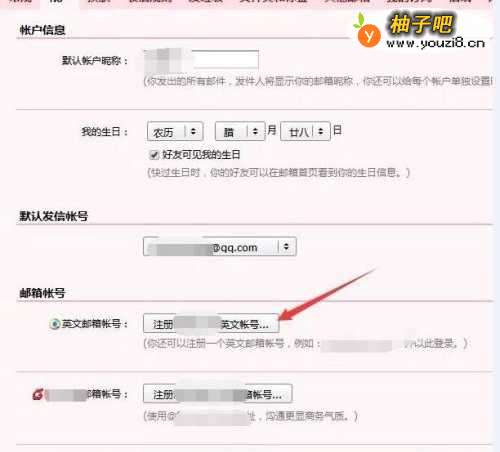Toggle the 好友可见我的生日 checkbox
The height and width of the screenshot is (452, 500).
coord(154,155)
